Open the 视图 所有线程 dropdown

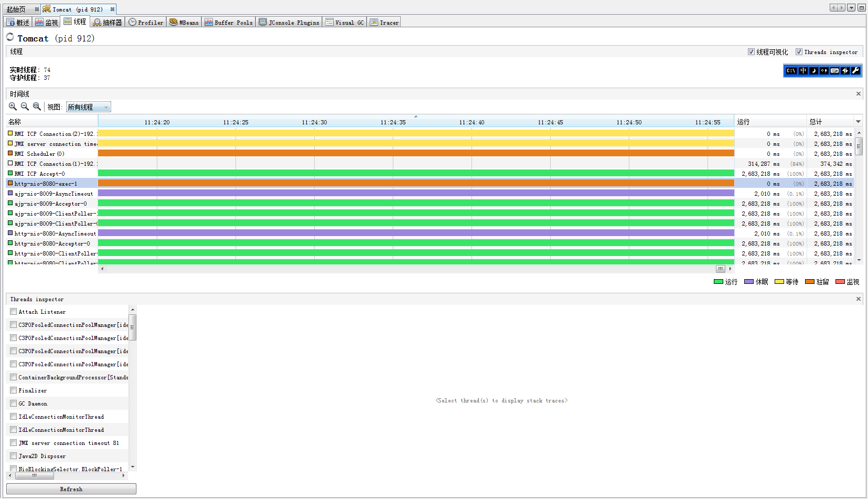[88, 107]
